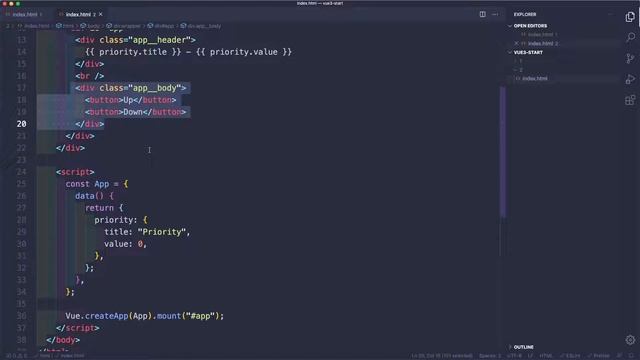Viewport: 640px width, 360px height.
Task: Click the EXPLORER panel title
Action: [525, 14]
